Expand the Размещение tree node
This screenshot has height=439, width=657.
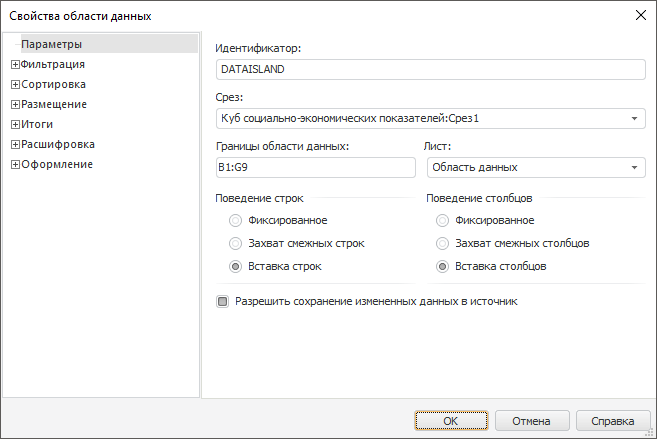tap(15, 104)
